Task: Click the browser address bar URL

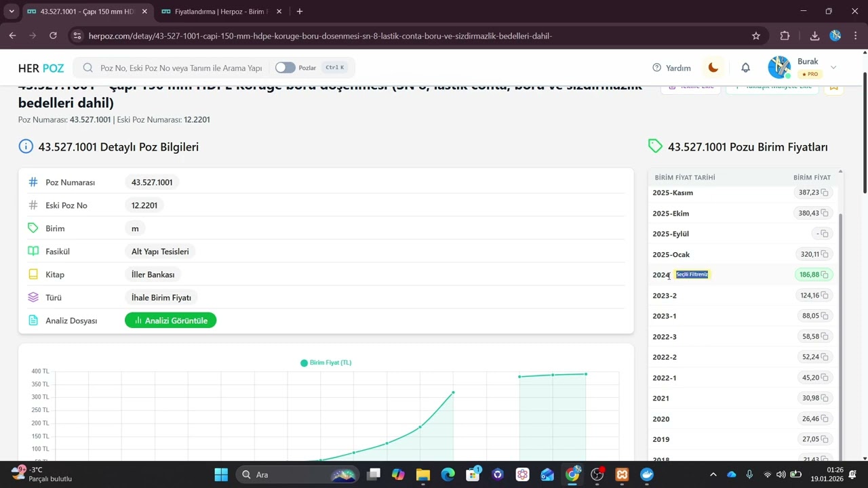Action: pyautogui.click(x=320, y=36)
